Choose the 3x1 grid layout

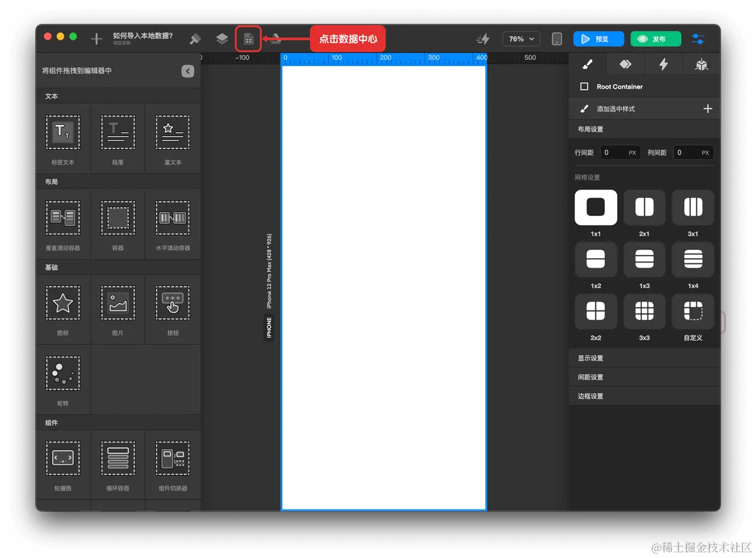click(693, 207)
